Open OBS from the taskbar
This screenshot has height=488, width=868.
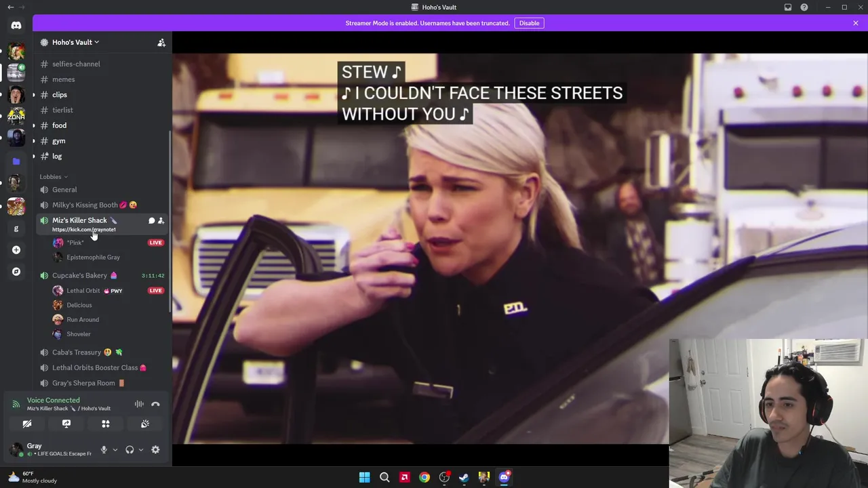tap(444, 477)
